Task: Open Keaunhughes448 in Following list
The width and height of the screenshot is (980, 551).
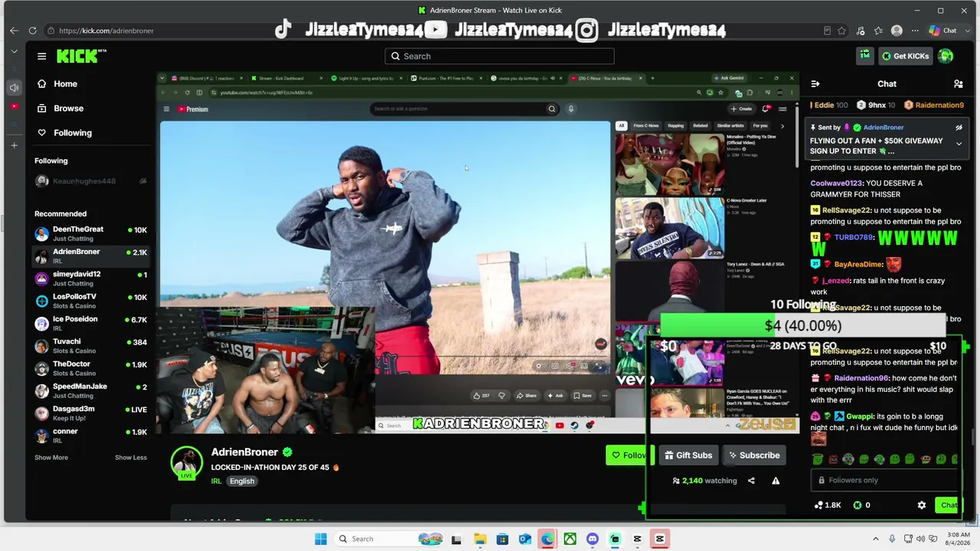Action: 90,181
